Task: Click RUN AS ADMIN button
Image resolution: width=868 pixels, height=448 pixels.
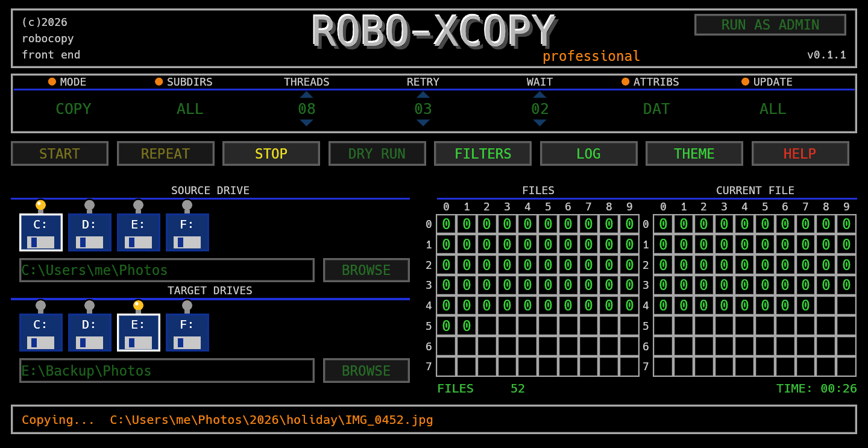Action: coord(770,25)
